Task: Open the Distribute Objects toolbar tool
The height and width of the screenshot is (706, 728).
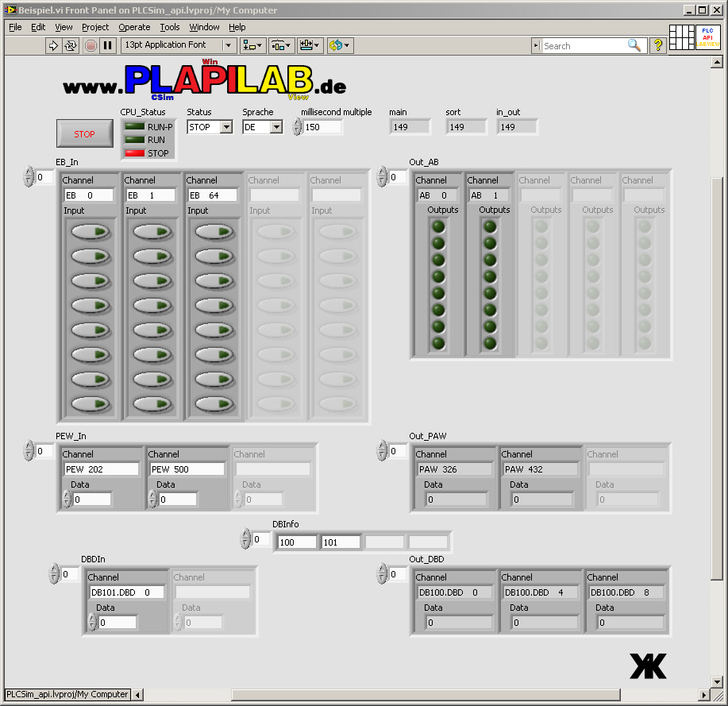Action: (282, 45)
